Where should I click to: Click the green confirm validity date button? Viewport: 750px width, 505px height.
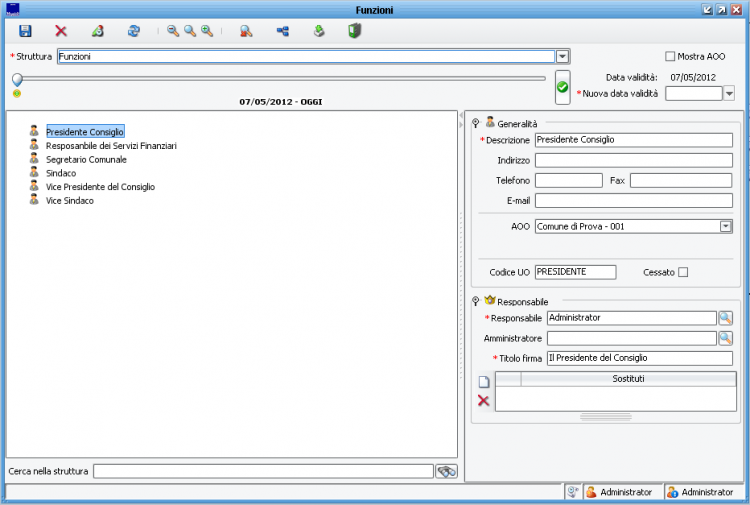click(562, 88)
